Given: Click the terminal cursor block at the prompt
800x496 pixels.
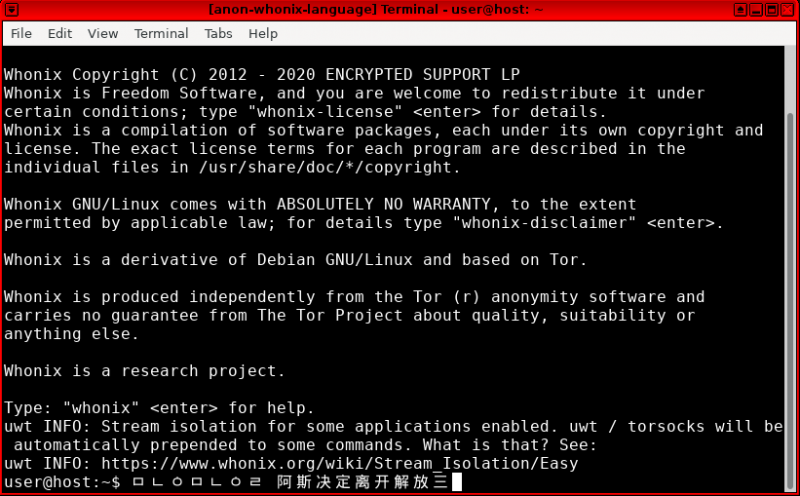Looking at the screenshot, I should coord(457,482).
